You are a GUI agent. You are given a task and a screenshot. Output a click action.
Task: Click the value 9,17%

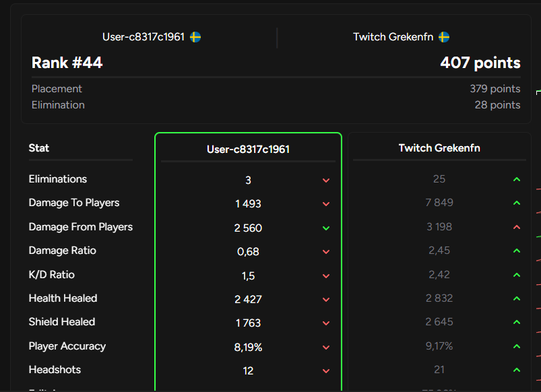coord(439,346)
